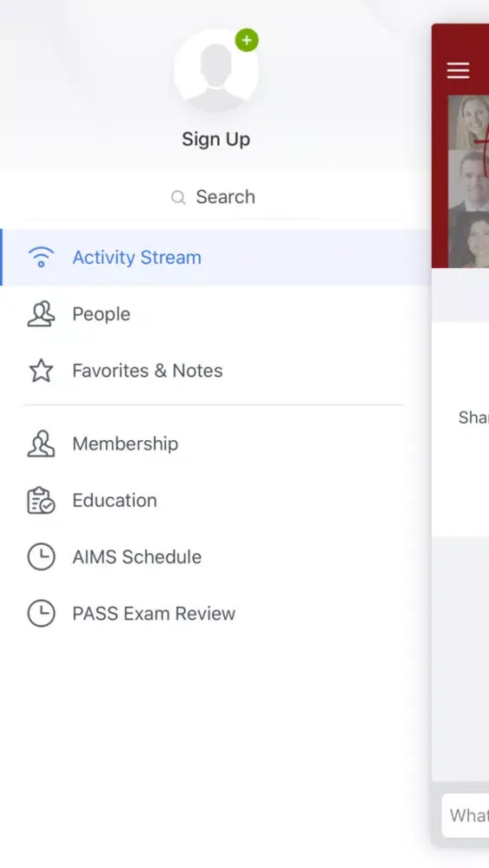Click the star icon for Favorites
The width and height of the screenshot is (489, 868).
click(41, 371)
